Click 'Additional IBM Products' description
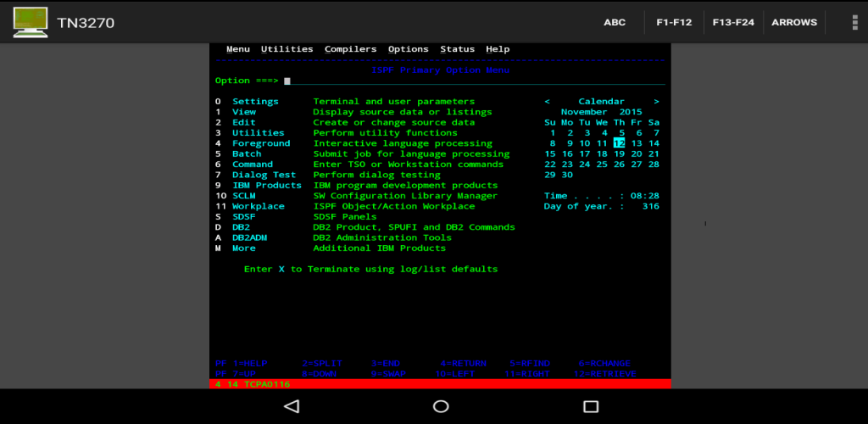868x424 pixels. coord(380,248)
